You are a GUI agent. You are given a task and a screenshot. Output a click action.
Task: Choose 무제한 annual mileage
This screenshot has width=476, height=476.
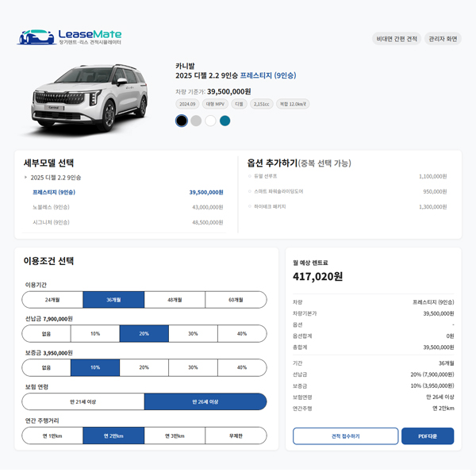pos(236,436)
